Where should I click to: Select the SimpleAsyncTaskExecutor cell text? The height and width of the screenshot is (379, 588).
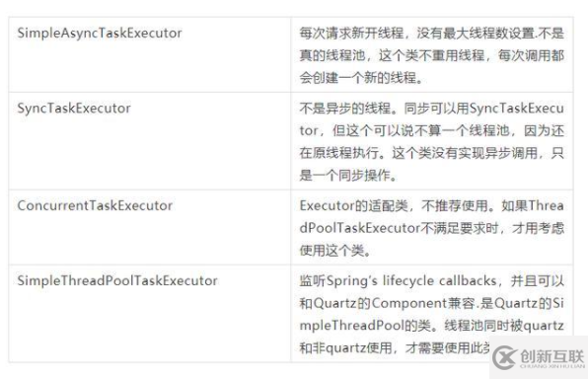click(100, 33)
